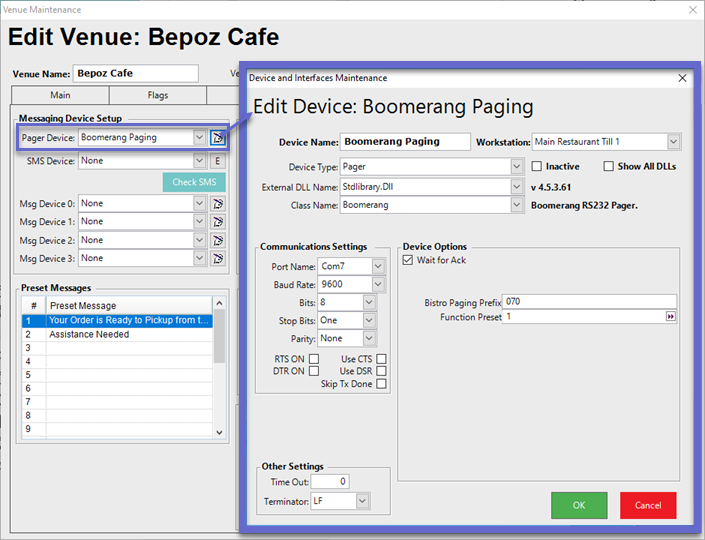Click the edit icon beside Pager Device

coord(218,138)
